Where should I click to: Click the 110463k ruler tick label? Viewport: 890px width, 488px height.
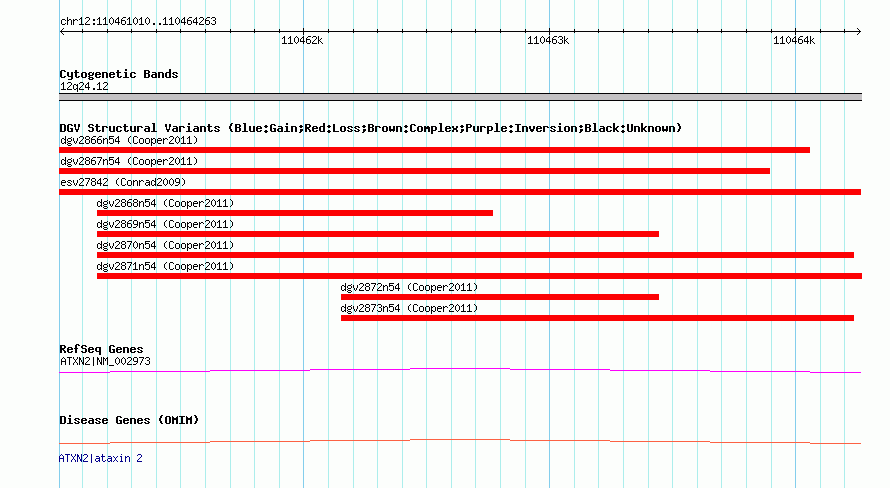pyautogui.click(x=548, y=40)
